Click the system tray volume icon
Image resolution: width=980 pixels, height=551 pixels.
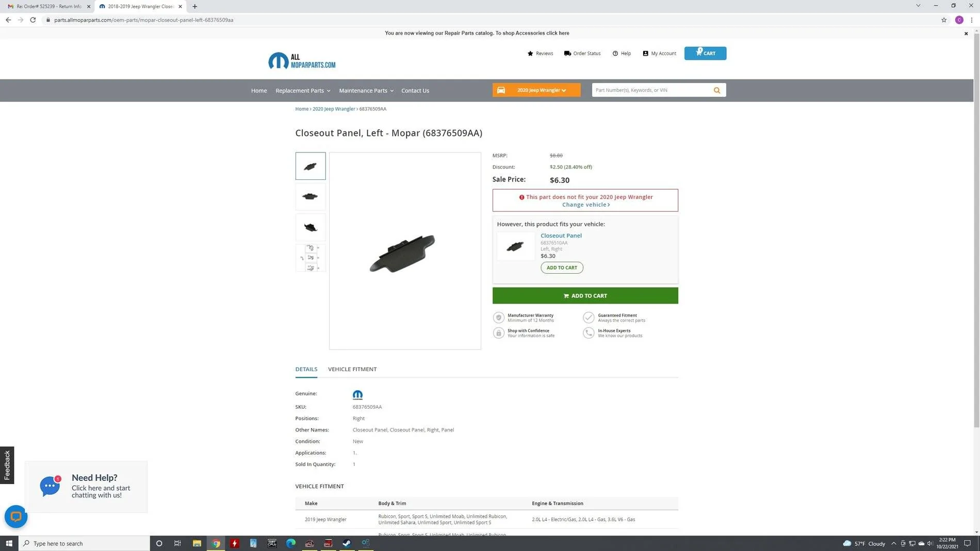(930, 543)
